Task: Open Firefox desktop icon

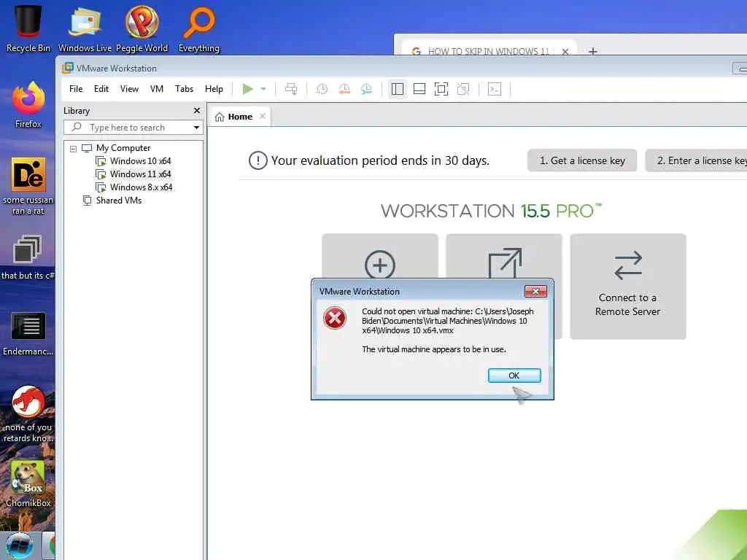Action: [x=28, y=105]
